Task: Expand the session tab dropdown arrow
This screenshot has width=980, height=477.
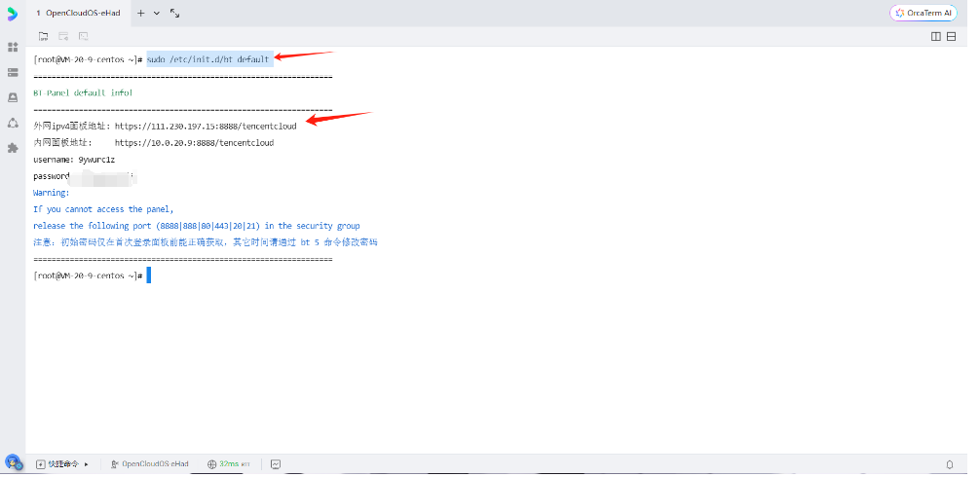Action: click(156, 13)
